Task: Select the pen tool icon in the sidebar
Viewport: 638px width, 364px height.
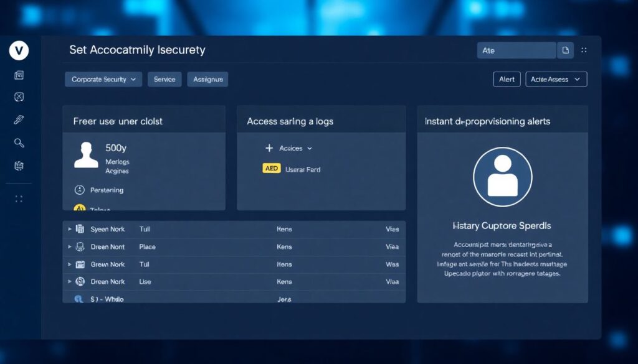Action: coord(19,118)
